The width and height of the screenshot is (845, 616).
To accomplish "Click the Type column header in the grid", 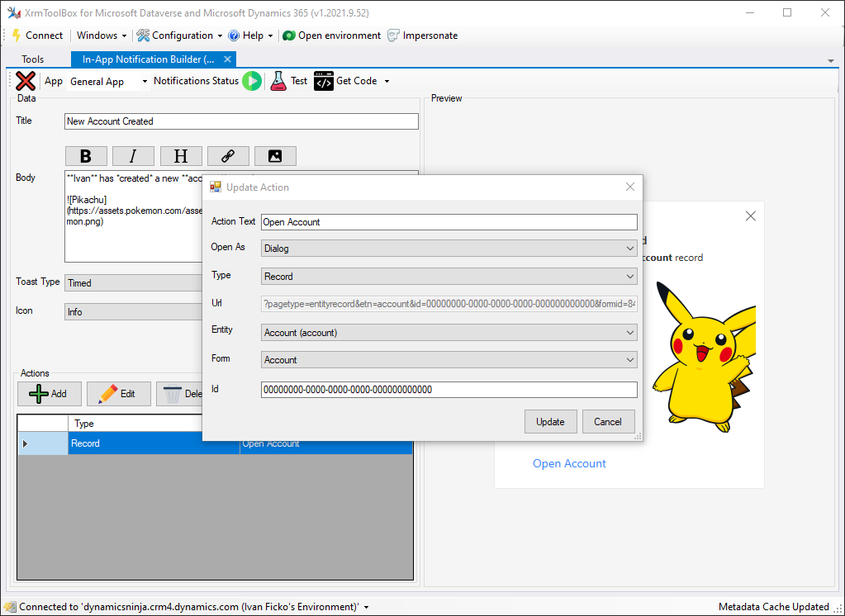I will click(135, 424).
